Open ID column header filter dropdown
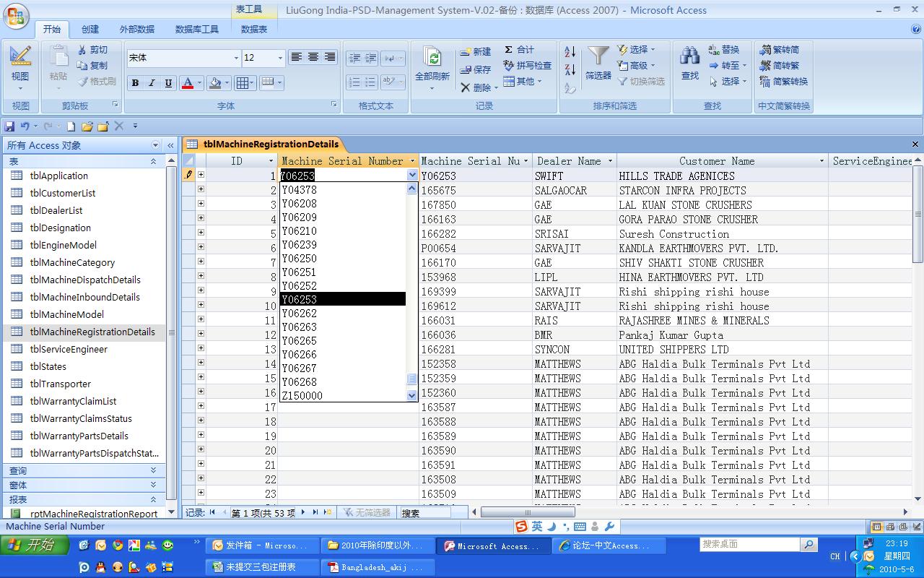924x578 pixels. click(271, 161)
